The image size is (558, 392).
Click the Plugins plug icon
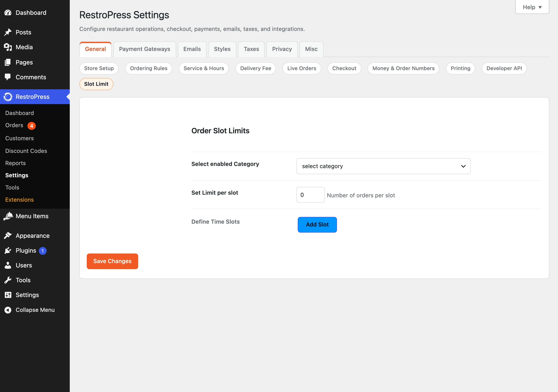tap(8, 250)
